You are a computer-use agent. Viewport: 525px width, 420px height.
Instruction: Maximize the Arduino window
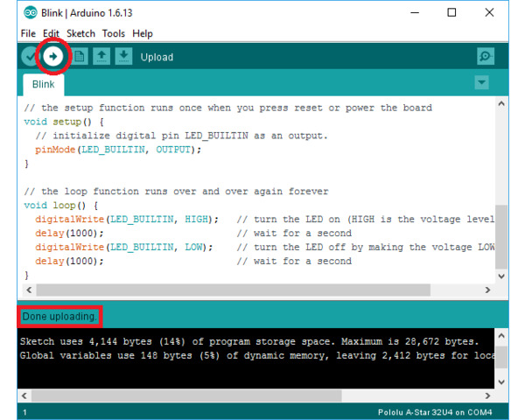click(x=451, y=13)
